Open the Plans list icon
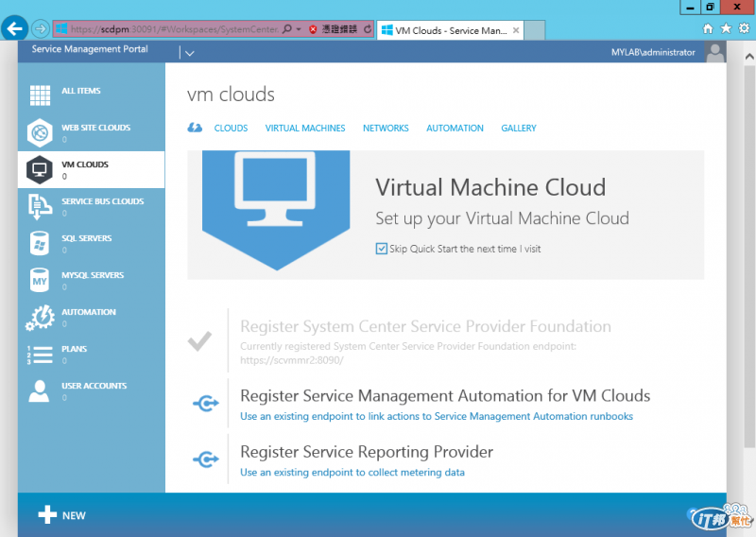 point(40,355)
